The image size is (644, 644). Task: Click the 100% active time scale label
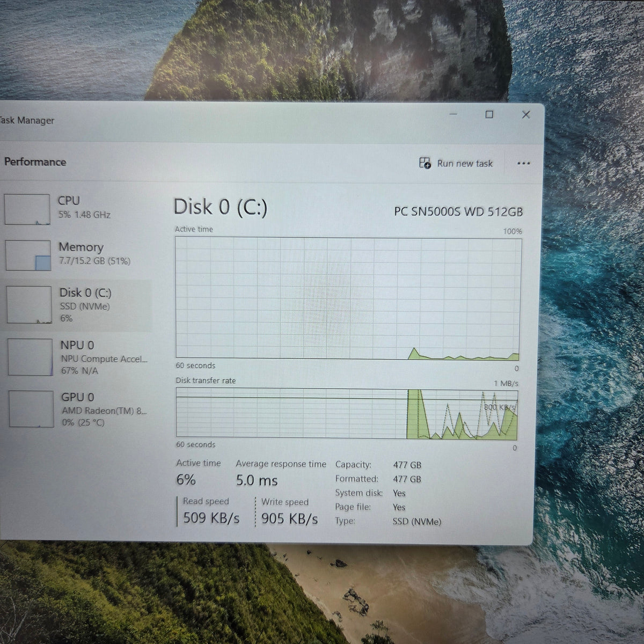(513, 231)
